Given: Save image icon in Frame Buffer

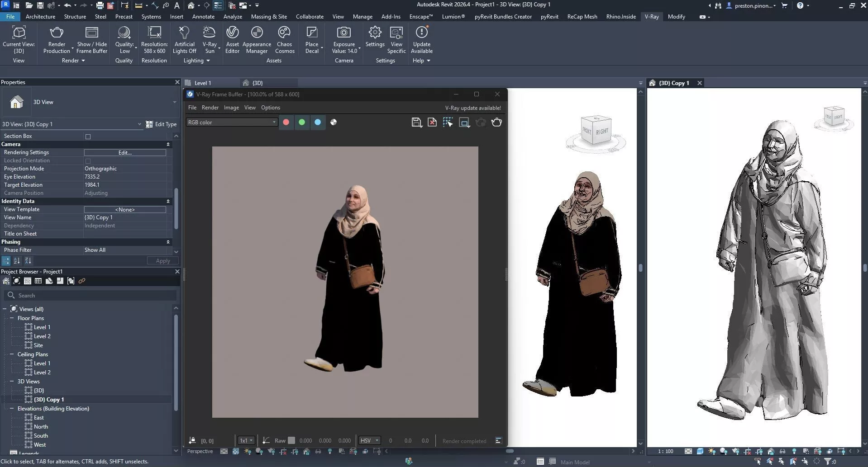Looking at the screenshot, I should (x=416, y=122).
